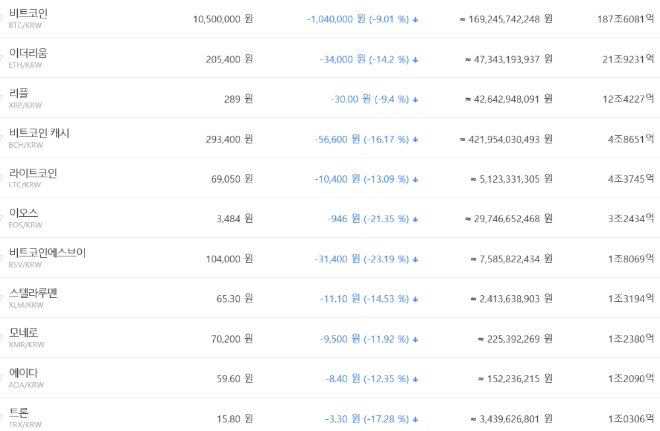
Task: Click the down arrow beside BSV's -23.19% change
Action: (415, 259)
